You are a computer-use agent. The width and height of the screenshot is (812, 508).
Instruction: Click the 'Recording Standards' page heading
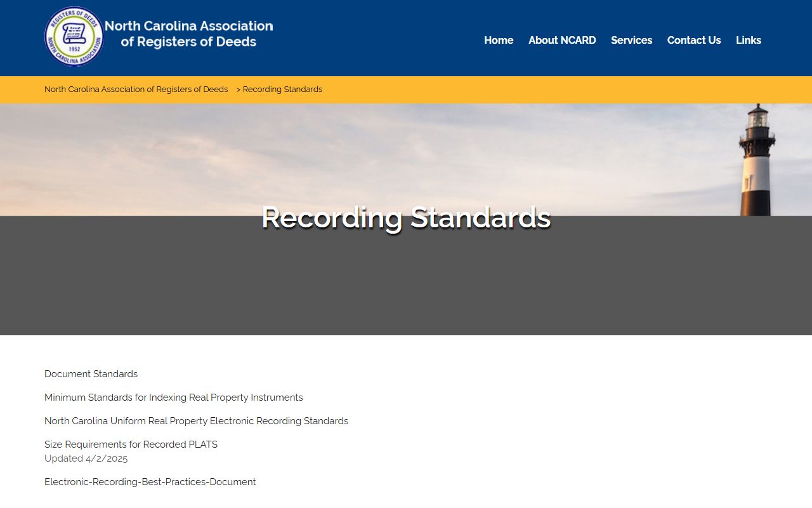tap(406, 218)
